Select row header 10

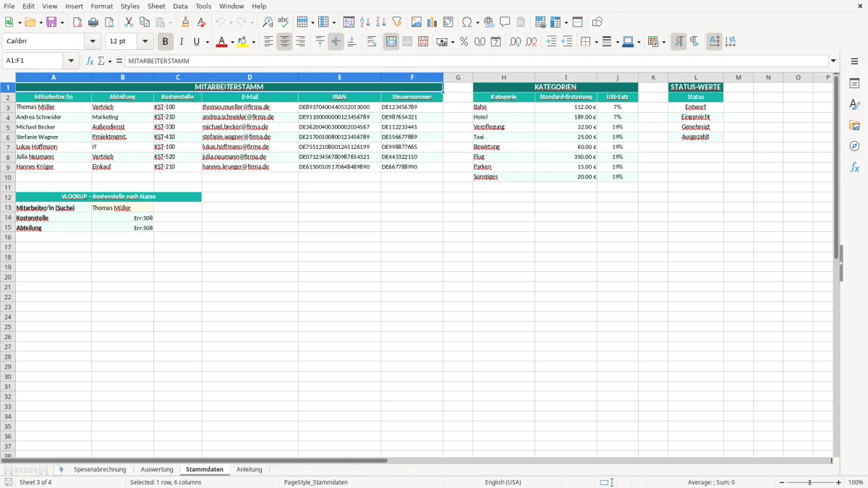pyautogui.click(x=8, y=177)
